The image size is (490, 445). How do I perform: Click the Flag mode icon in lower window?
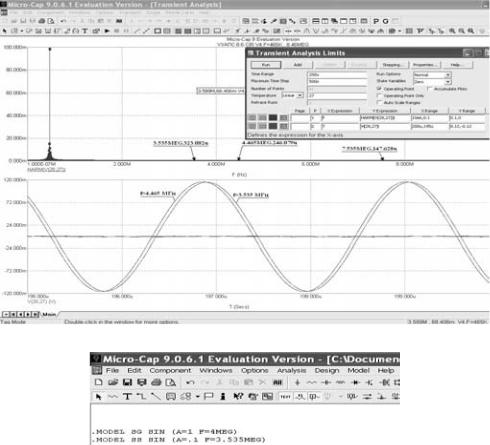click(209, 396)
